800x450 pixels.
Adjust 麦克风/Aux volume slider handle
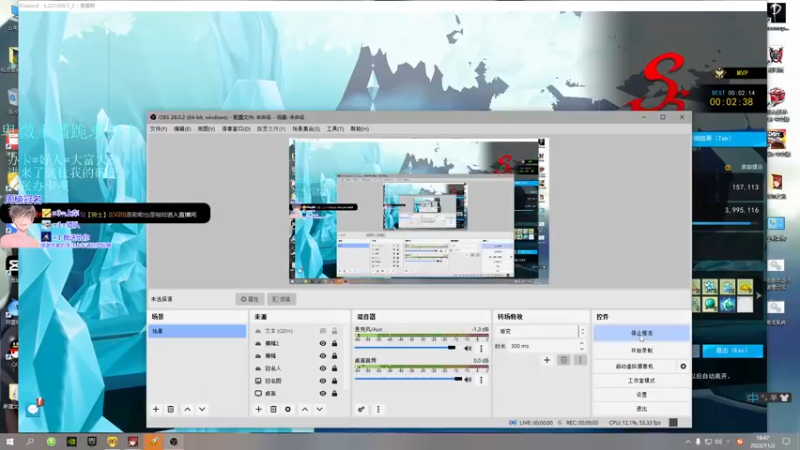(452, 348)
